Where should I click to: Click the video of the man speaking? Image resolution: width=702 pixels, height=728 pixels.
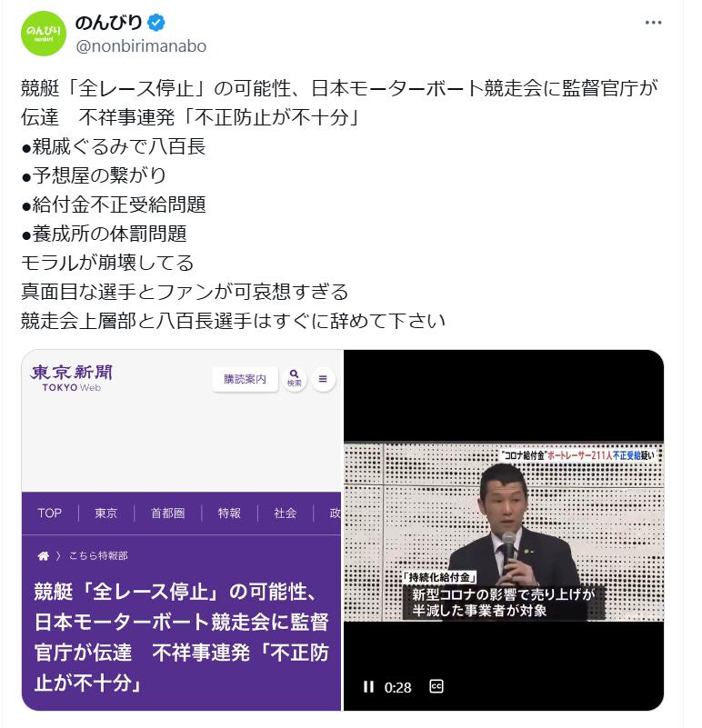coord(504,530)
